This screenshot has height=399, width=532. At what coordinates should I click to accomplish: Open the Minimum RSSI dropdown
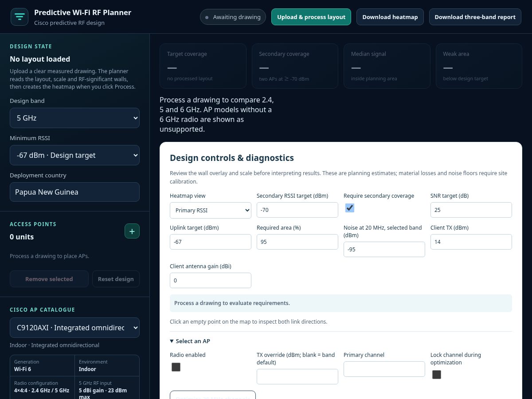74,155
